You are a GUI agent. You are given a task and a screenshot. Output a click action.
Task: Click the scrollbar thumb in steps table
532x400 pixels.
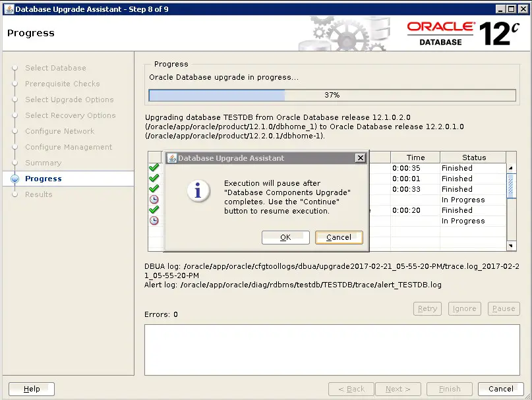511,186
